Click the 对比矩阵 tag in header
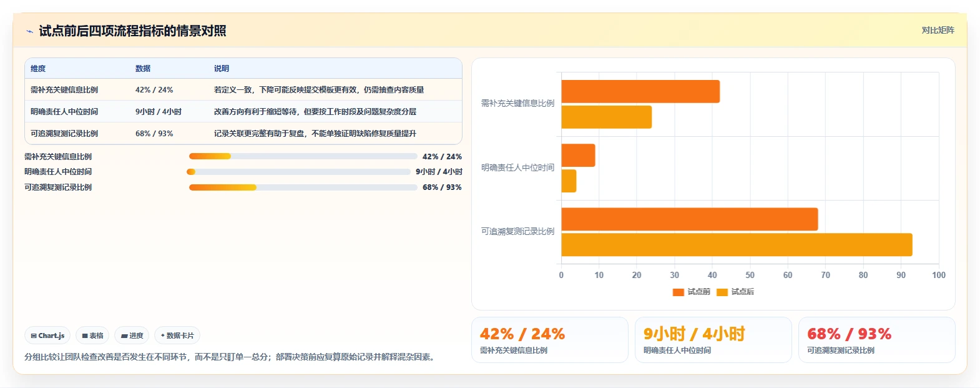Image resolution: width=980 pixels, height=388 pixels. point(938,30)
